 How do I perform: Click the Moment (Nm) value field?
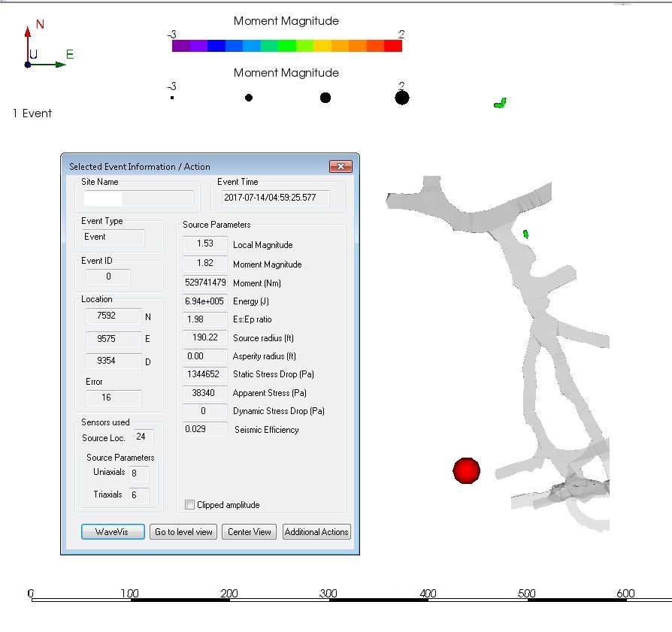[205, 283]
